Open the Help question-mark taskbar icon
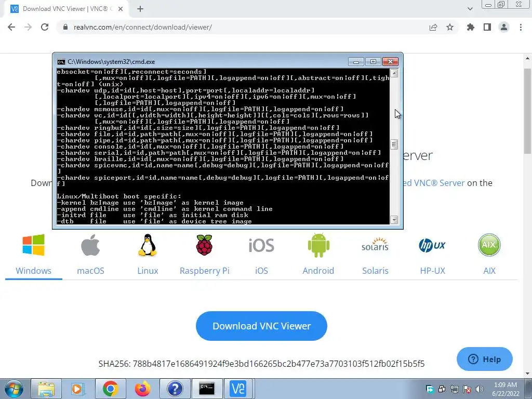Viewport: 532px width, 399px height. 175,389
